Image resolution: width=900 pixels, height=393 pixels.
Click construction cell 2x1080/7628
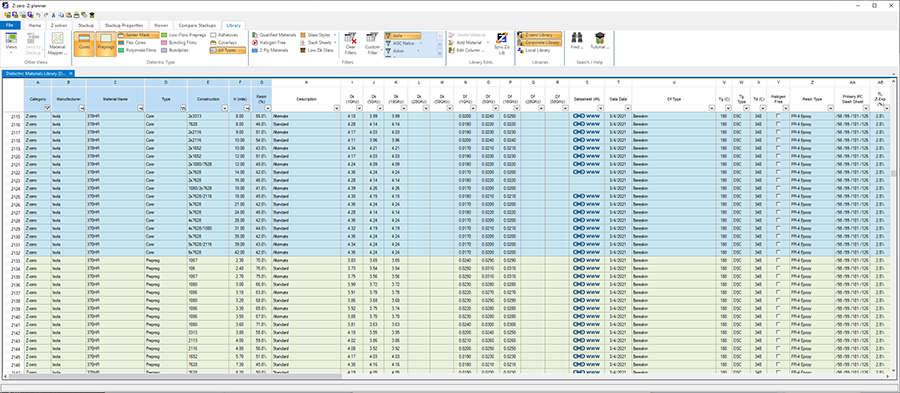(x=208, y=164)
